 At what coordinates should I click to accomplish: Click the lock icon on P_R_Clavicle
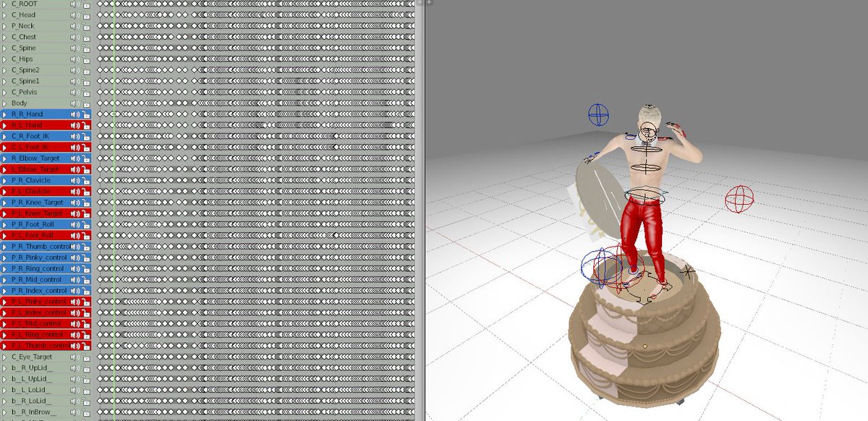pos(86,180)
